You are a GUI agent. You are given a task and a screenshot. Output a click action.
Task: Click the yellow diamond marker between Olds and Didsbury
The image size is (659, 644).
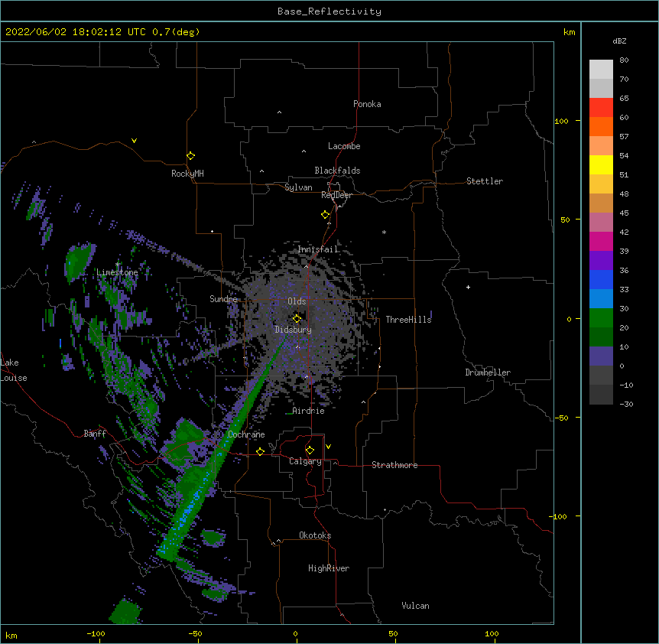297,318
